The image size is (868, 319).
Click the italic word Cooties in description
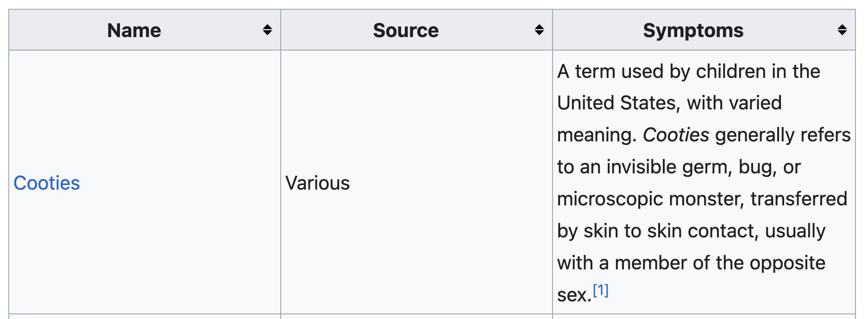pyautogui.click(x=676, y=135)
